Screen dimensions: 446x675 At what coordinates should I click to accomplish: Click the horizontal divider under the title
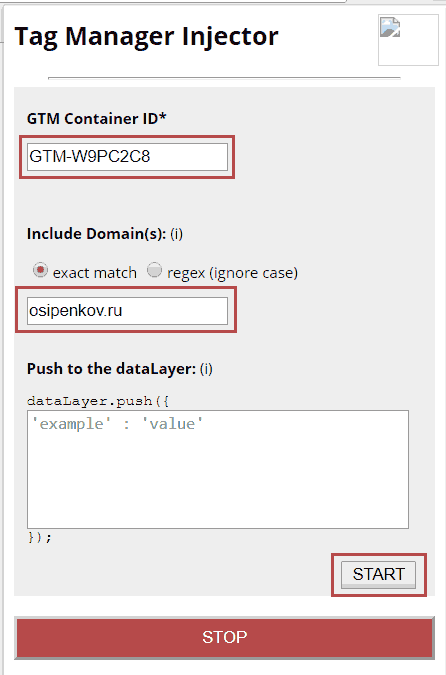point(224,78)
